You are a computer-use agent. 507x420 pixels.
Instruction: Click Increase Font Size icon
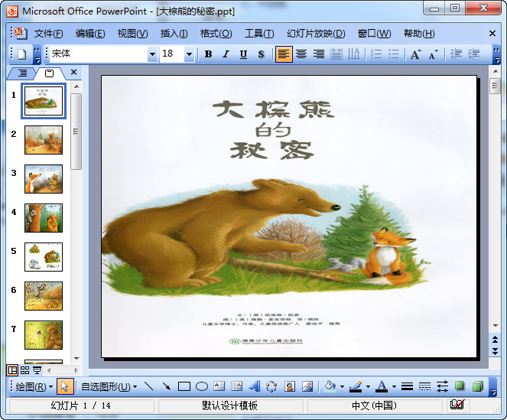[416, 54]
